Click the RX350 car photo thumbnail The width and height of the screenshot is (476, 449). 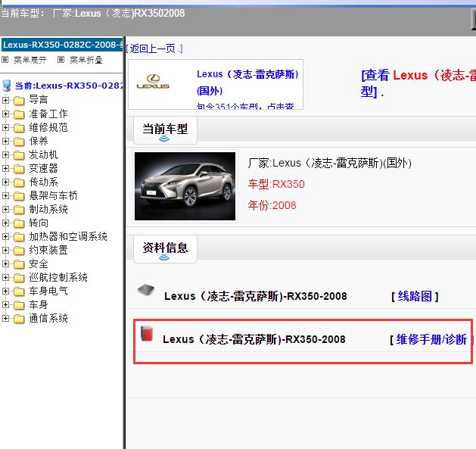tap(185, 186)
